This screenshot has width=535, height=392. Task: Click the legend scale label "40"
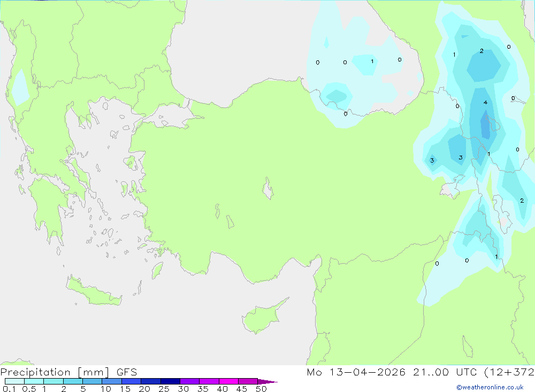click(x=222, y=389)
